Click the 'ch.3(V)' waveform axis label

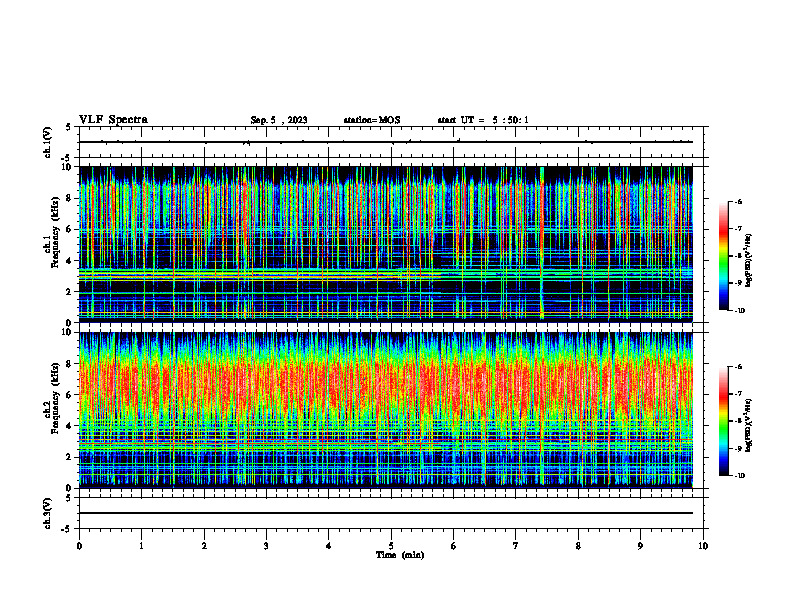[48, 513]
